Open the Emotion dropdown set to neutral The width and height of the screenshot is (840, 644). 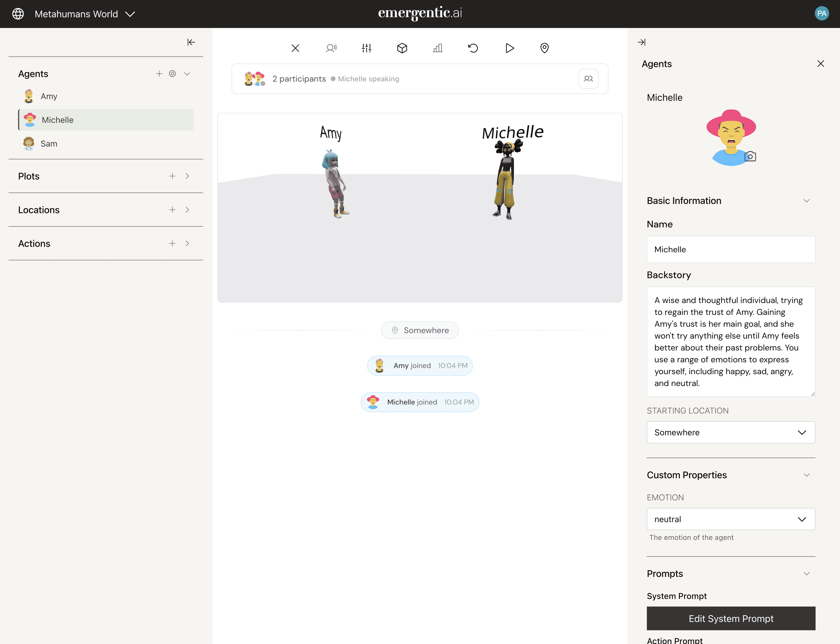pyautogui.click(x=731, y=519)
